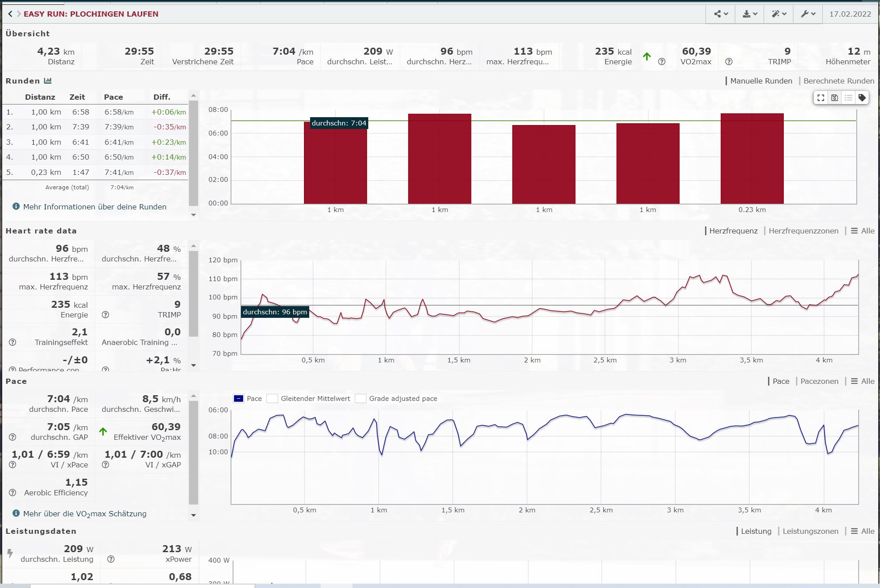This screenshot has width=880, height=588.
Task: Click fullscreen icon on laps chart
Action: pyautogui.click(x=821, y=98)
